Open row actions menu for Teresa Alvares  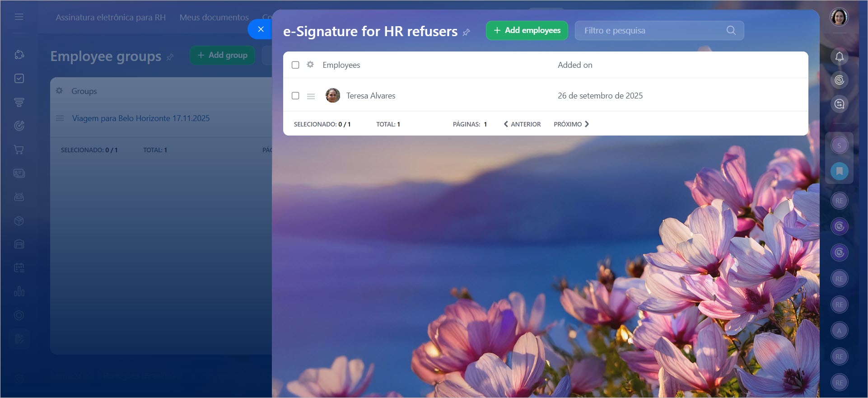(311, 96)
